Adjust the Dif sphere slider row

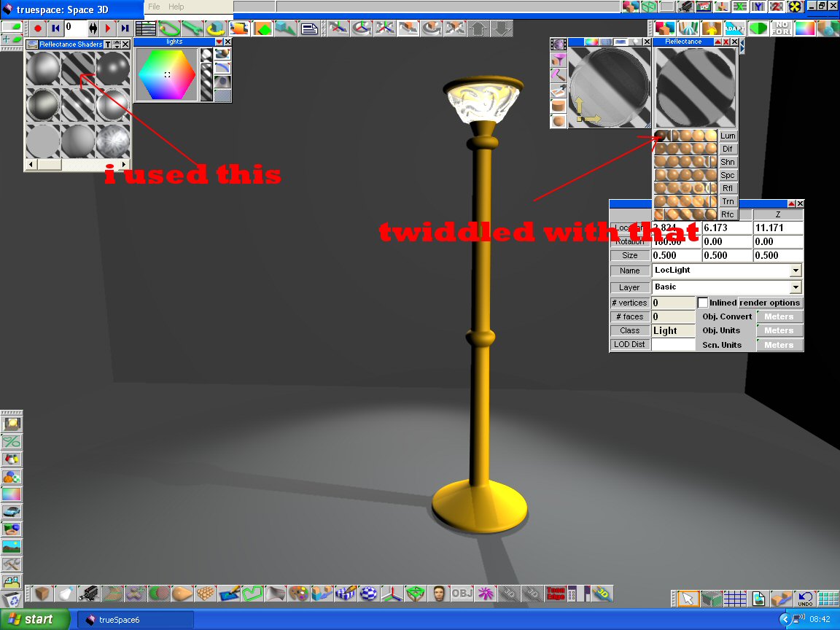click(685, 149)
